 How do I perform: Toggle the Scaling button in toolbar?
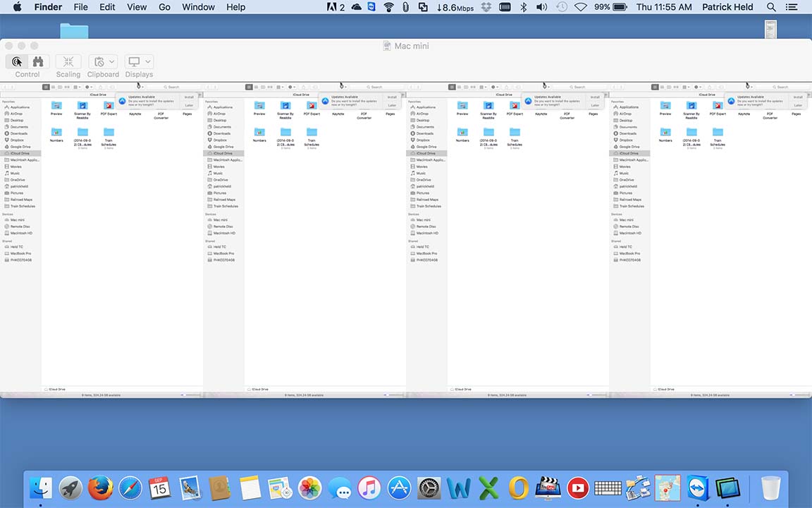click(68, 62)
